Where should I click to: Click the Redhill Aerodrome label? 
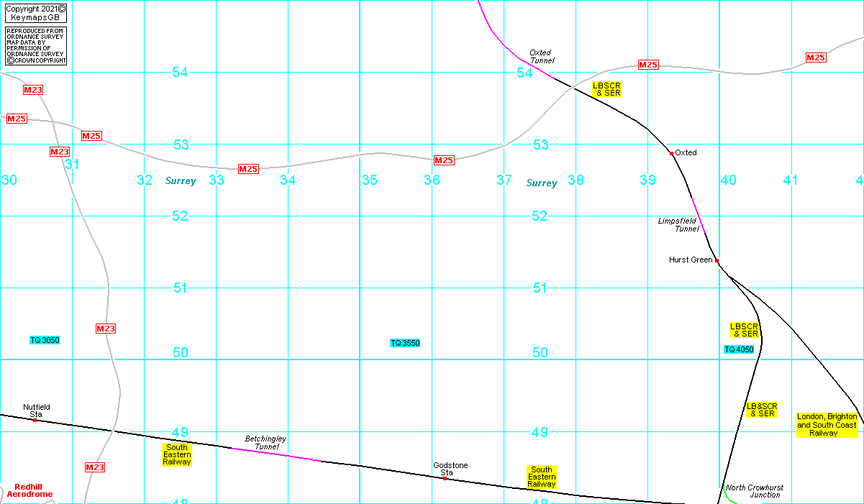(29, 491)
